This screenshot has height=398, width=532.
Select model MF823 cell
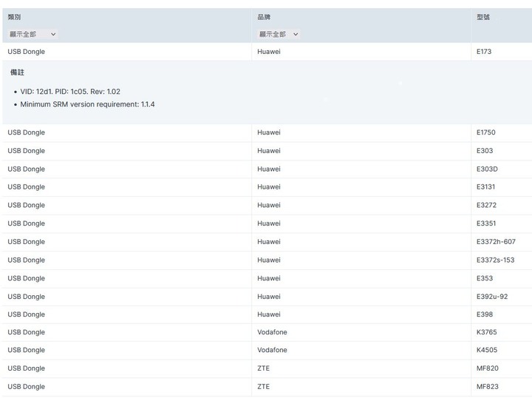tap(487, 386)
